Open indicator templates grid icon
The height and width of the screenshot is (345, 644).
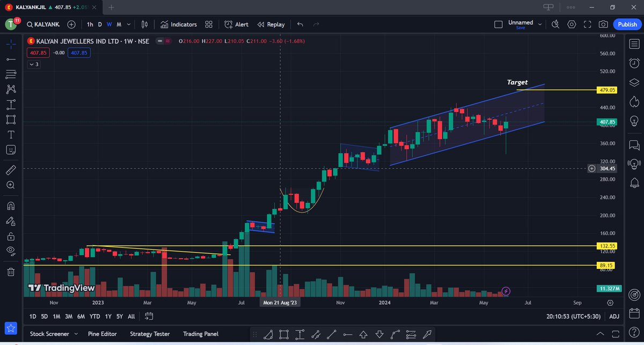(x=209, y=25)
